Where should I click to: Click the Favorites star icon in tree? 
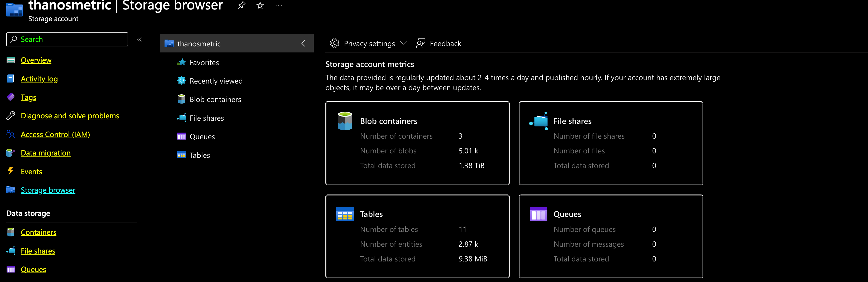181,62
